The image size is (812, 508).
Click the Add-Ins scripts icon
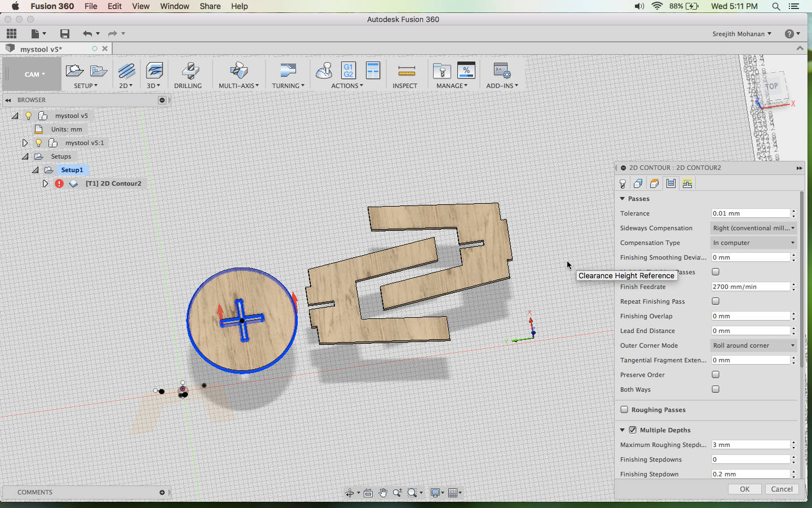click(501, 71)
